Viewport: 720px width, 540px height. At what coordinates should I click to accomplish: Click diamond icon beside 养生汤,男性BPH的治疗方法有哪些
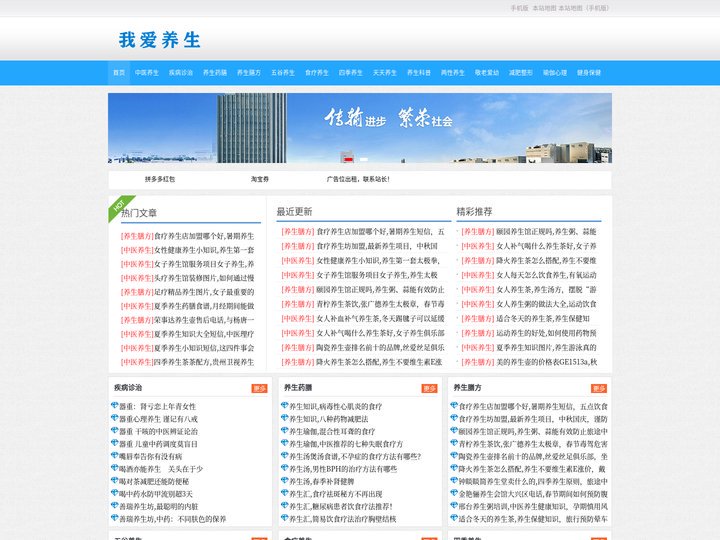point(285,468)
